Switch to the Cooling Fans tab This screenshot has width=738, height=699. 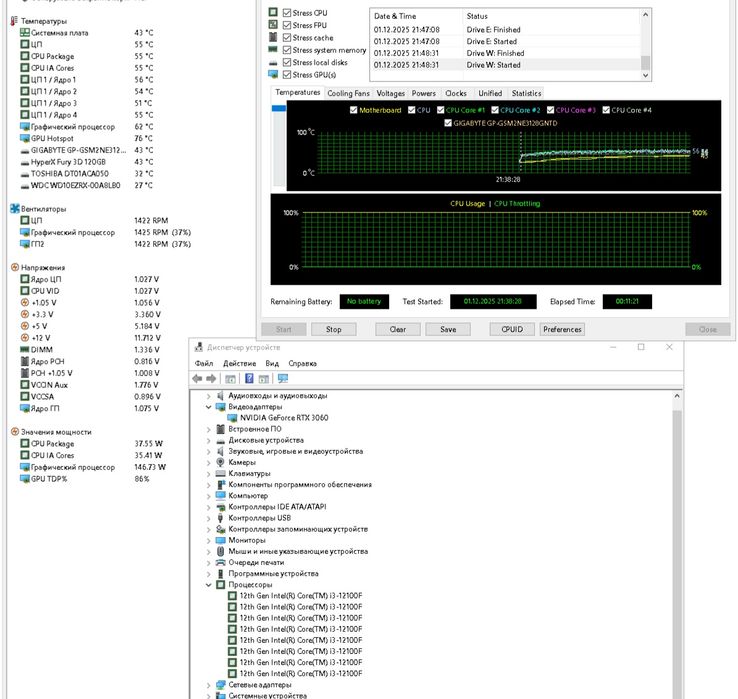pos(348,93)
